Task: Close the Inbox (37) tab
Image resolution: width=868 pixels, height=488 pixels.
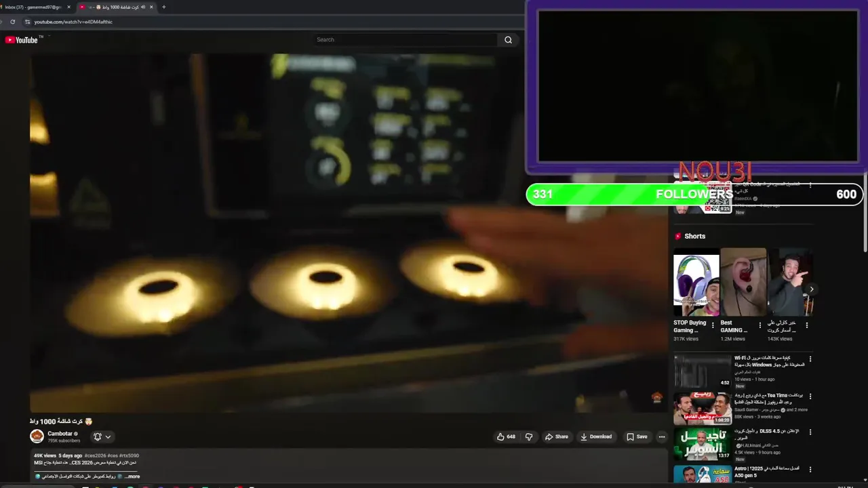Action: (x=68, y=7)
